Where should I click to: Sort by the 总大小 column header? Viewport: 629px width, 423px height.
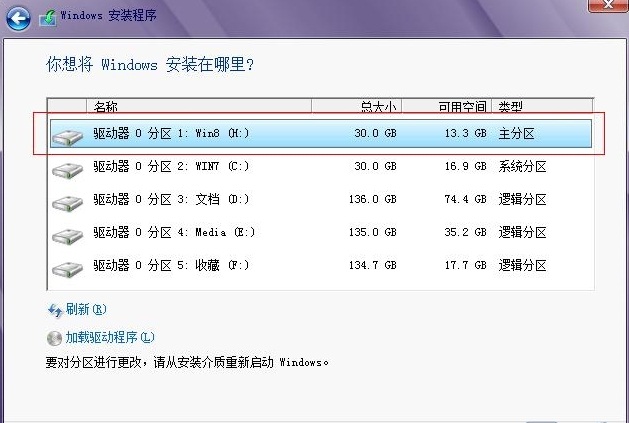pos(357,106)
